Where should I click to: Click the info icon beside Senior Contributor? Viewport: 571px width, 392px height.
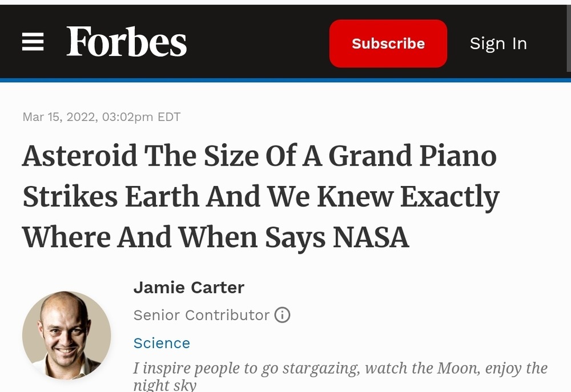pos(282,315)
